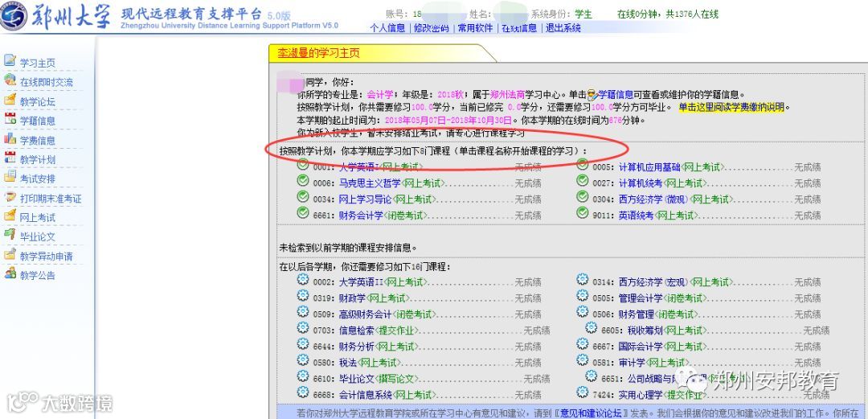This screenshot has height=419, width=868.
Task: Open course 计算机应用基础 link
Action: (649, 166)
